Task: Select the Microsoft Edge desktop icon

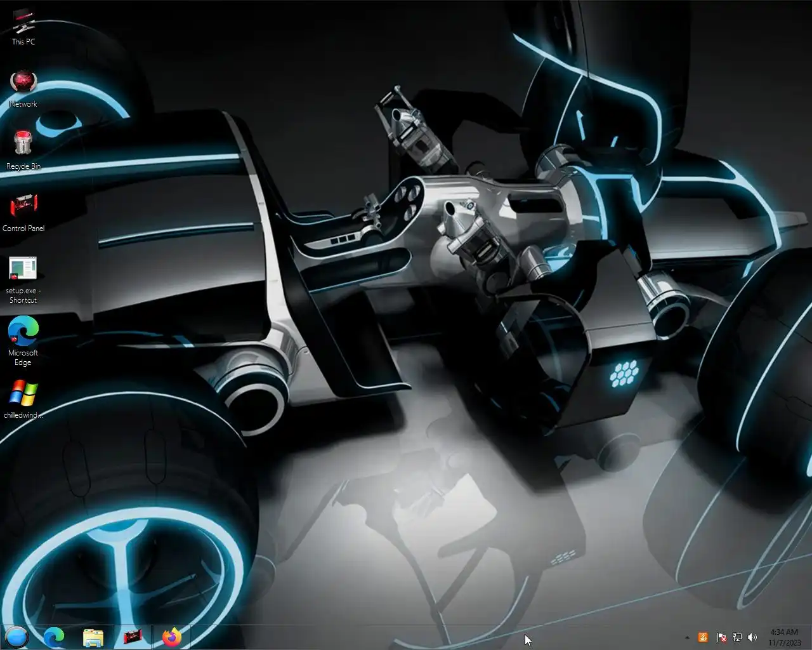Action: [x=23, y=342]
